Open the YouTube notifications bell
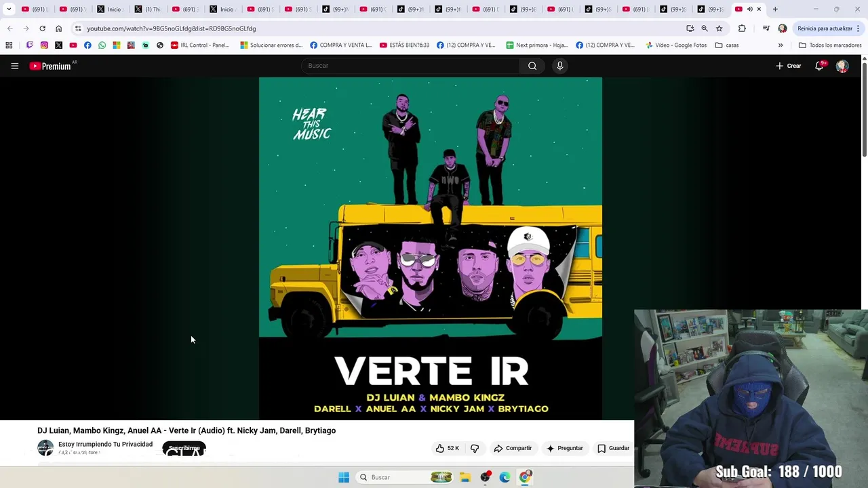The image size is (868, 488). [x=820, y=66]
